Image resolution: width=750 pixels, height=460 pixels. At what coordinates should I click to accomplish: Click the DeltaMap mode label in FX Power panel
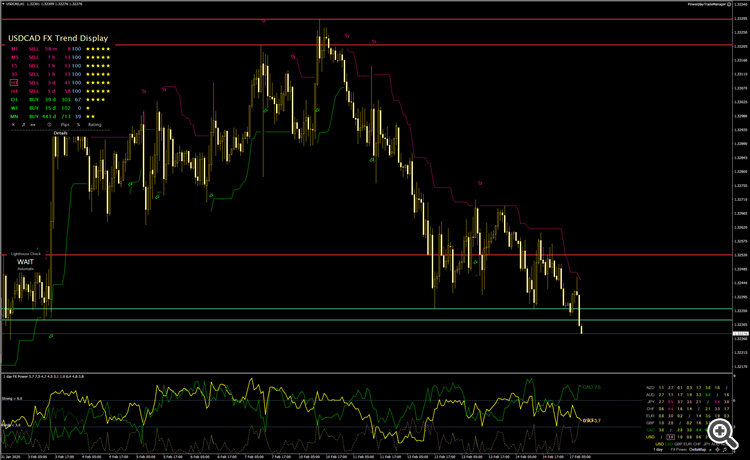pos(697,449)
